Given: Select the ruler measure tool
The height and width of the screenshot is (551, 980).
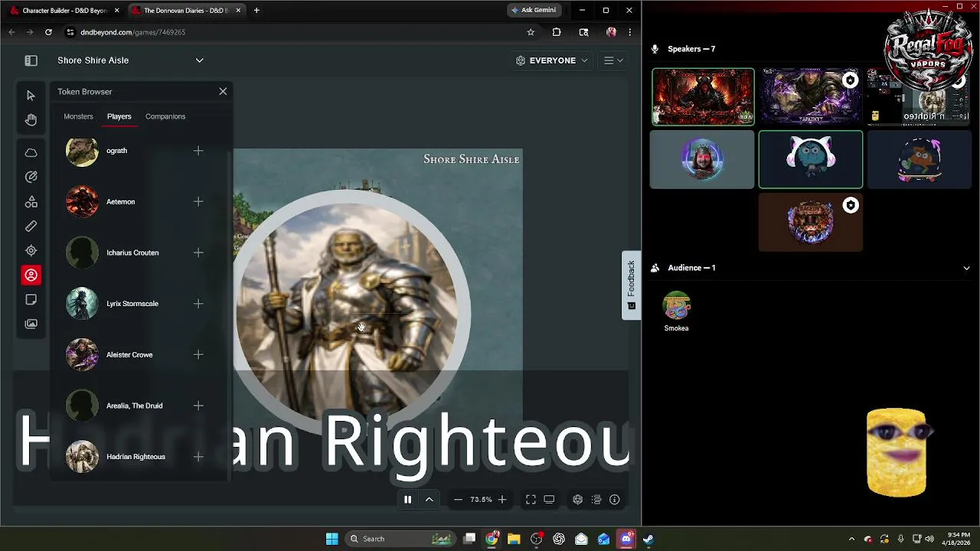Looking at the screenshot, I should [31, 227].
